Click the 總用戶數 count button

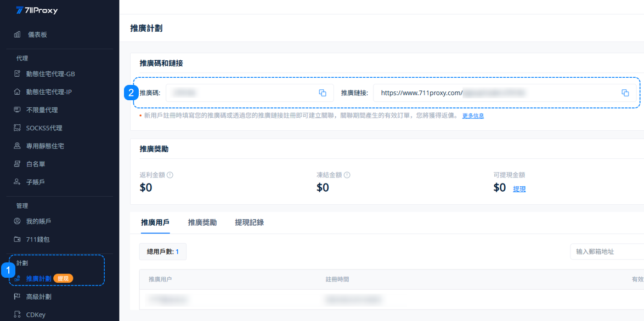pos(162,251)
